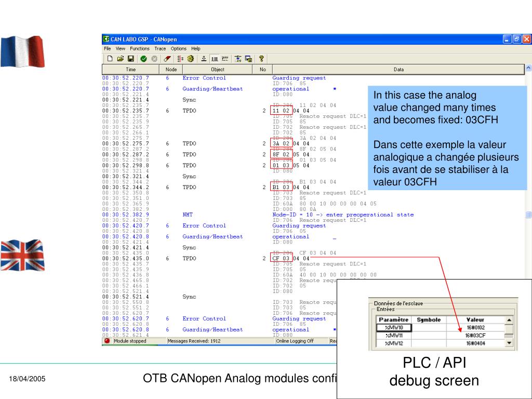
Task: Open the Trace menu
Action: pos(160,48)
